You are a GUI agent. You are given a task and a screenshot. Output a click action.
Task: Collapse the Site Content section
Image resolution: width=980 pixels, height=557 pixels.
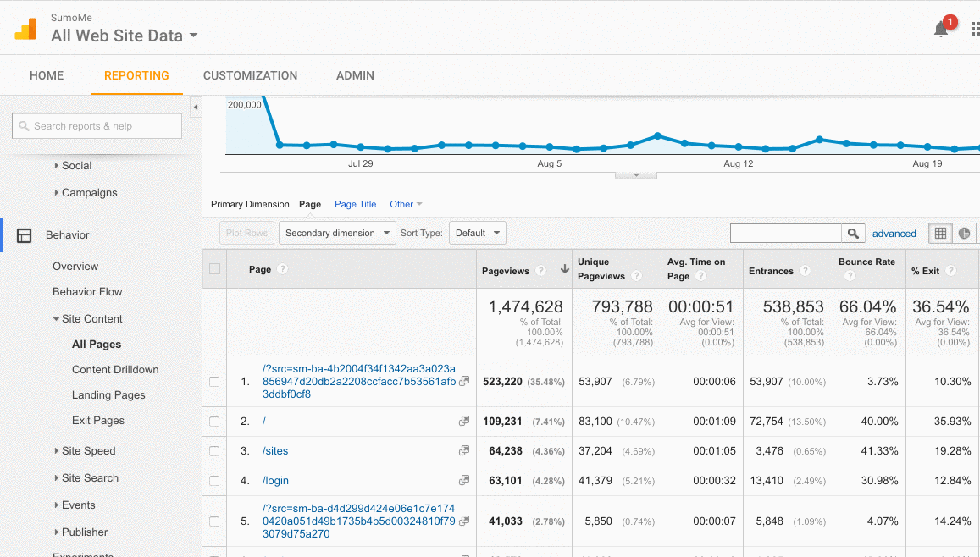(x=87, y=318)
